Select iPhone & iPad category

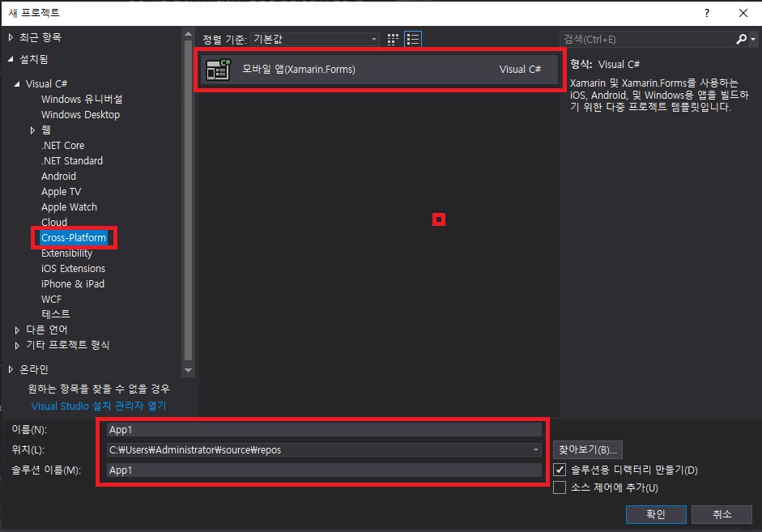72,283
